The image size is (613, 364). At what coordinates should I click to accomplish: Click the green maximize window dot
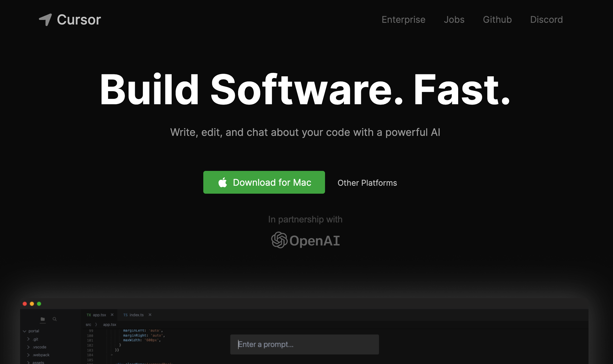tap(39, 304)
